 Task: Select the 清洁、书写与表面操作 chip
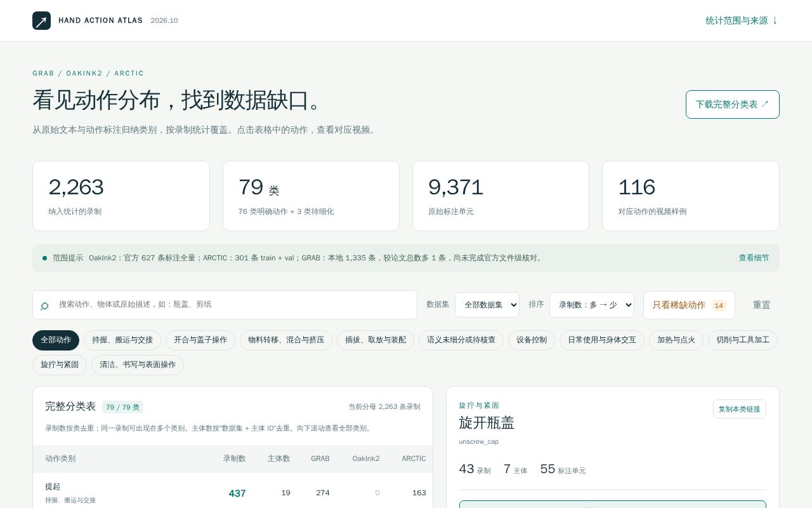point(138,365)
